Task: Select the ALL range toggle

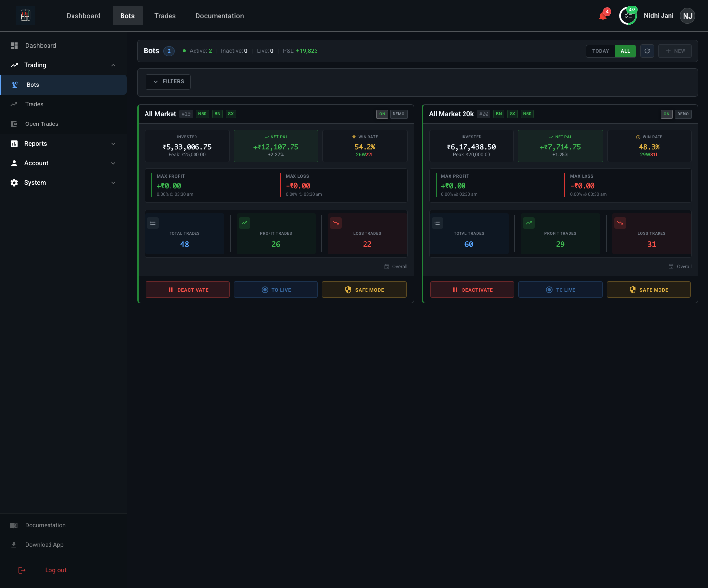Action: point(625,51)
